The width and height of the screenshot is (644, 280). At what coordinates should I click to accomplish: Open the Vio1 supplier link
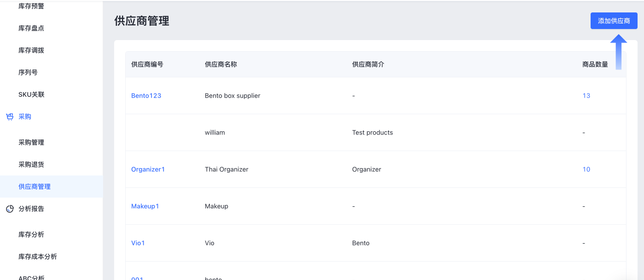coord(138,243)
